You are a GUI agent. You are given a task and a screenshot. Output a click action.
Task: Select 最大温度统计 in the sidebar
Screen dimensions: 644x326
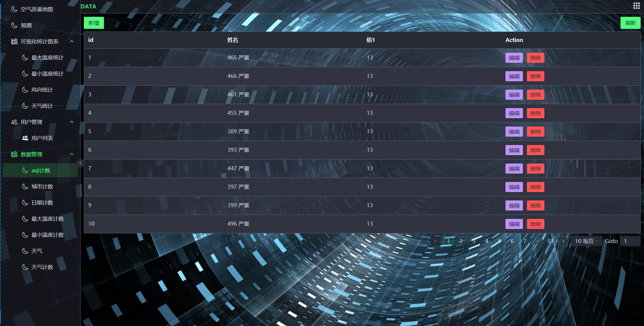47,57
